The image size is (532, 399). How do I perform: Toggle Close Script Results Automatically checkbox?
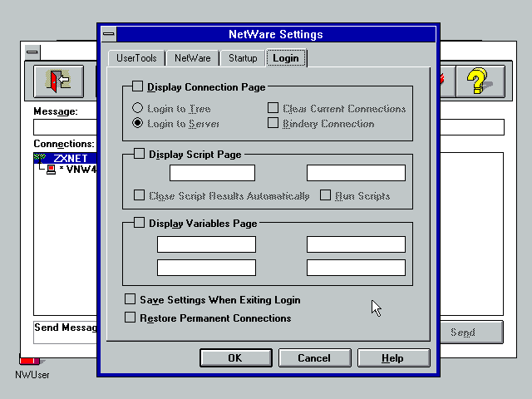coord(139,195)
